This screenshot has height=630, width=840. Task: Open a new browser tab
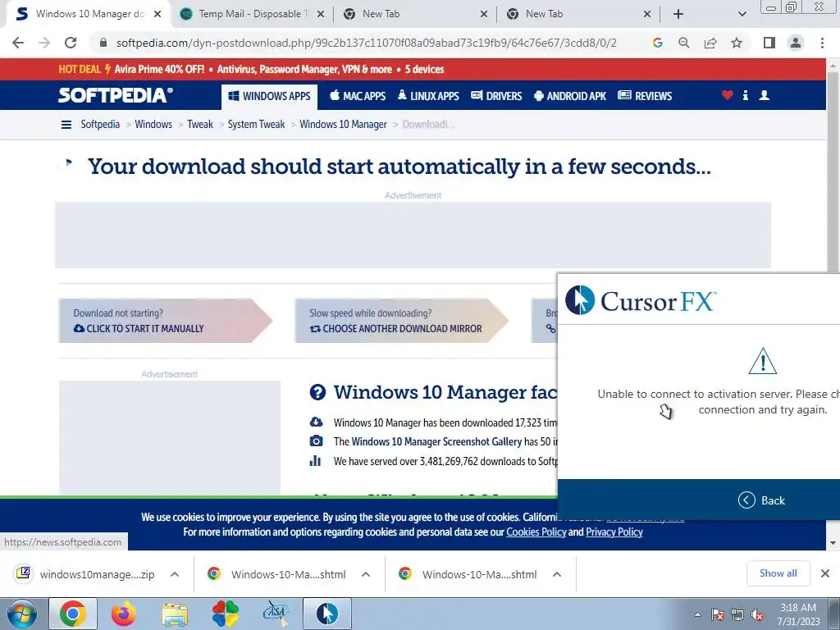click(x=678, y=14)
